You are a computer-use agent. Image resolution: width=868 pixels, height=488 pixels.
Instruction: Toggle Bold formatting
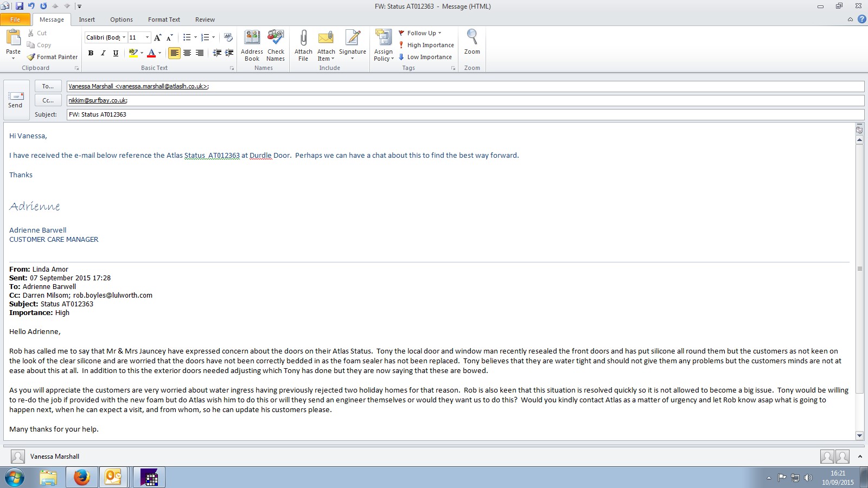point(91,53)
